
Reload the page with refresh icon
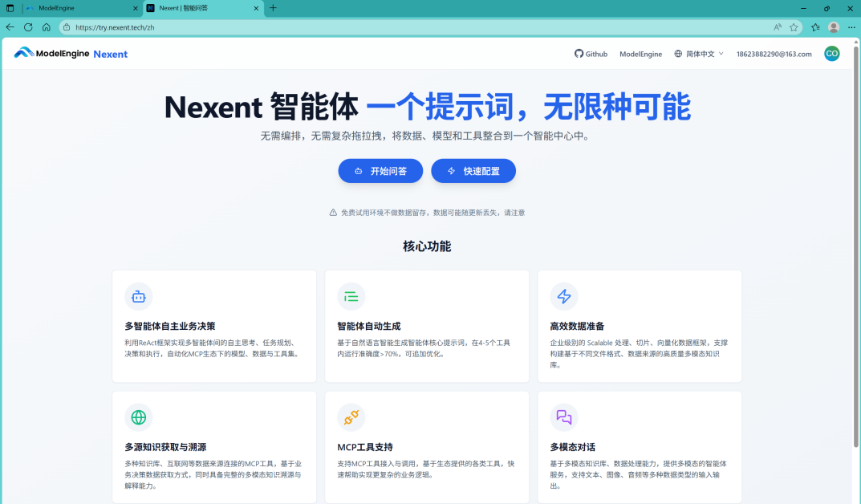(28, 27)
